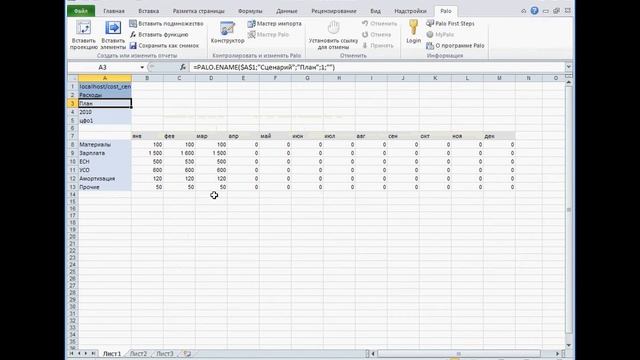
Task: Click the Excel help question icon
Action: click(534, 11)
